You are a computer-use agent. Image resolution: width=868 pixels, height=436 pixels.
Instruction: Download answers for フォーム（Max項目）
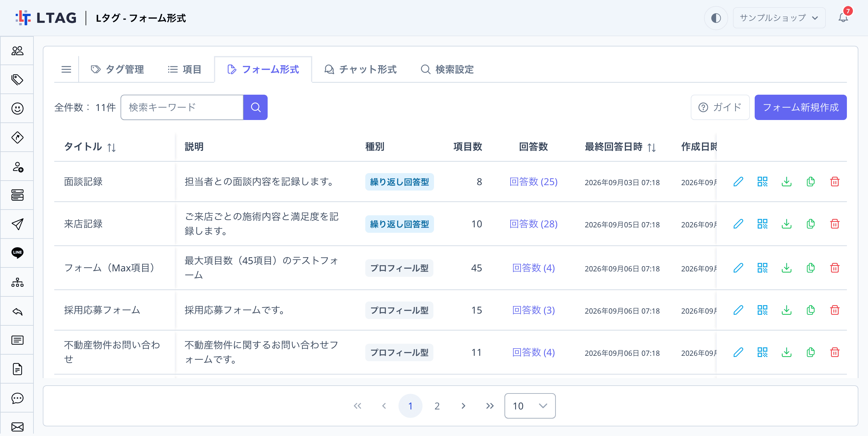[786, 268]
